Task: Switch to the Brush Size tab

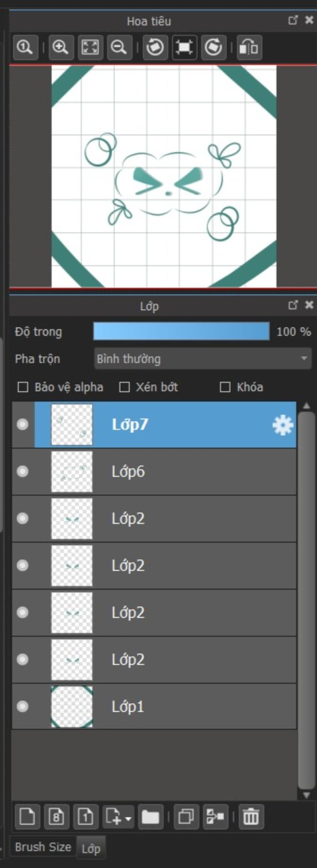Action: point(43,847)
